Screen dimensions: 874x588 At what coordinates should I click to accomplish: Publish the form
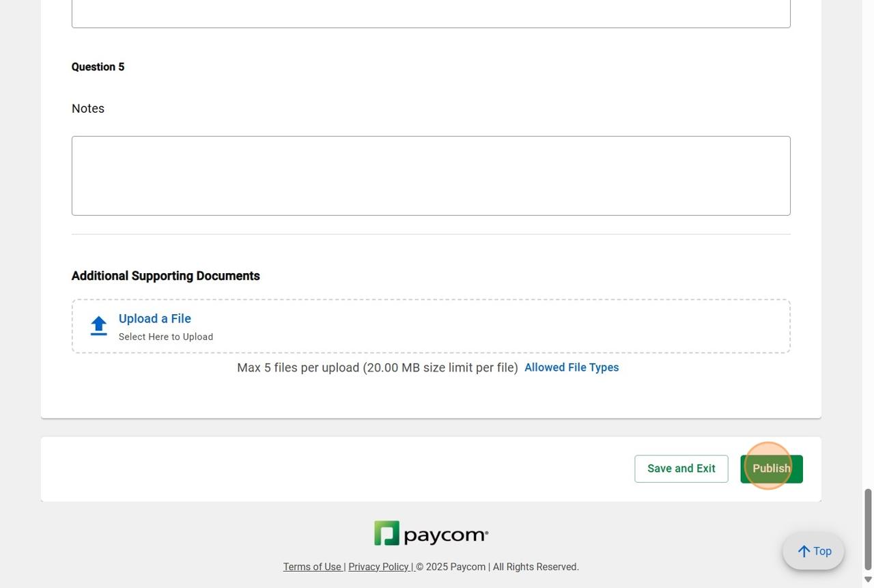(771, 469)
